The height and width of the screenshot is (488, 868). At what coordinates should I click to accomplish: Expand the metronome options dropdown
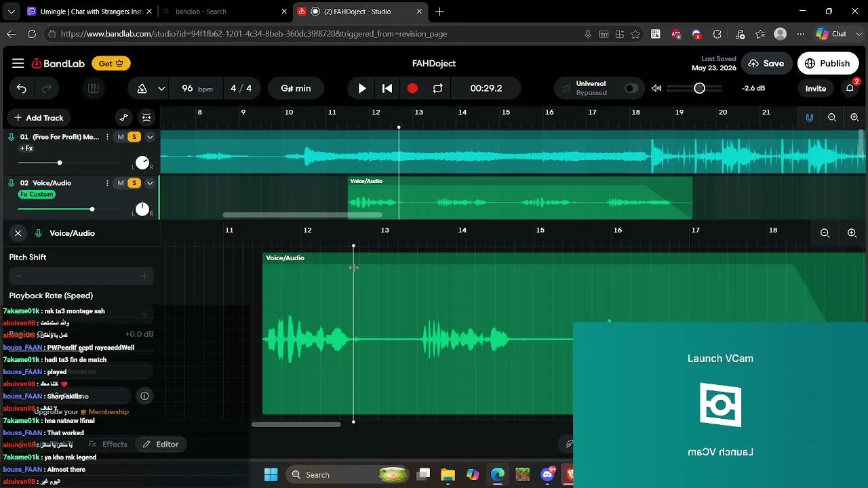(161, 88)
